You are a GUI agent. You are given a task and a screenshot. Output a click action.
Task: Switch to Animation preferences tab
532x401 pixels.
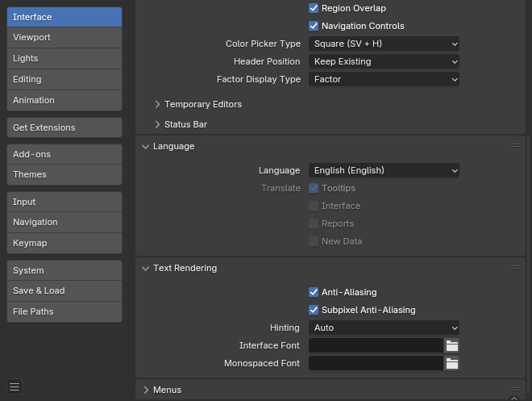point(64,100)
